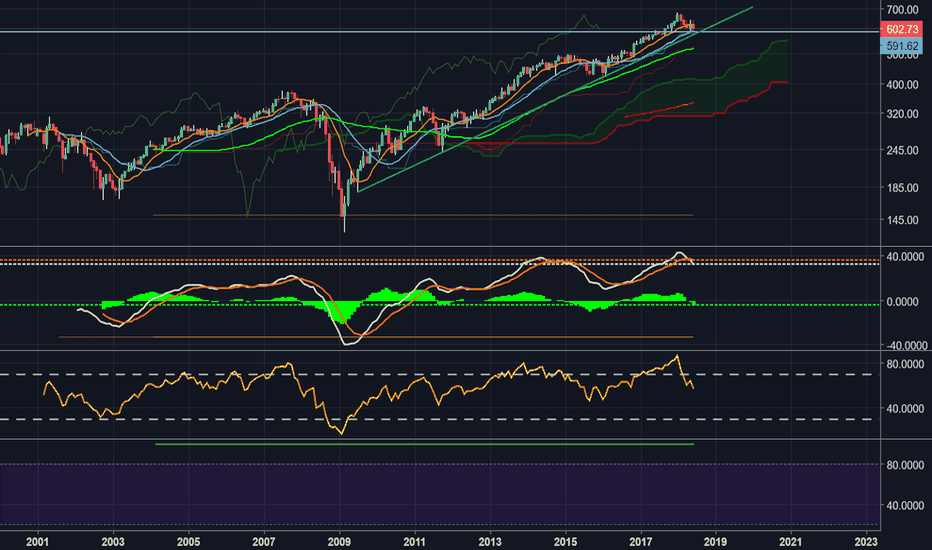Click the 245.00 price axis label
The height and width of the screenshot is (550, 932).
[902, 150]
